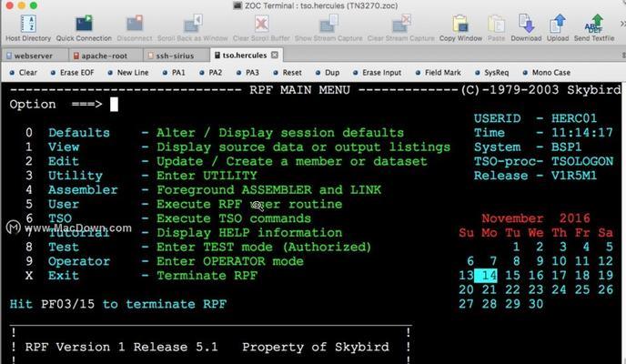The height and width of the screenshot is (364, 626).
Task: Click the 'Hit PF03/15 to terminate RPF' line
Action: click(118, 304)
